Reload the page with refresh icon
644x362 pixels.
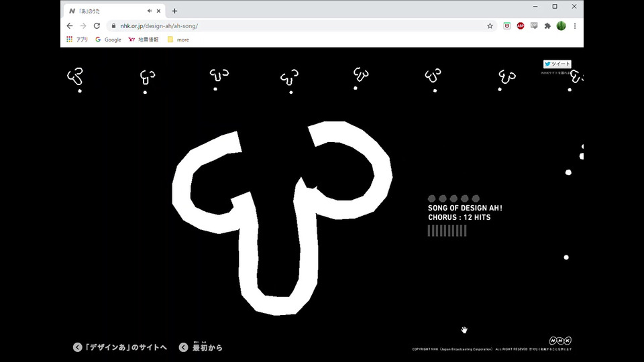point(97,26)
